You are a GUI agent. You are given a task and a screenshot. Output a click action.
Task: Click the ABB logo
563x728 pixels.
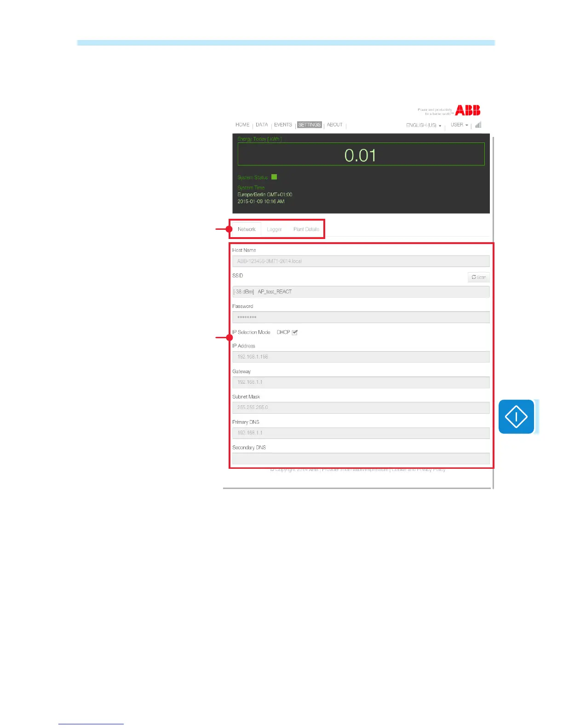click(468, 110)
